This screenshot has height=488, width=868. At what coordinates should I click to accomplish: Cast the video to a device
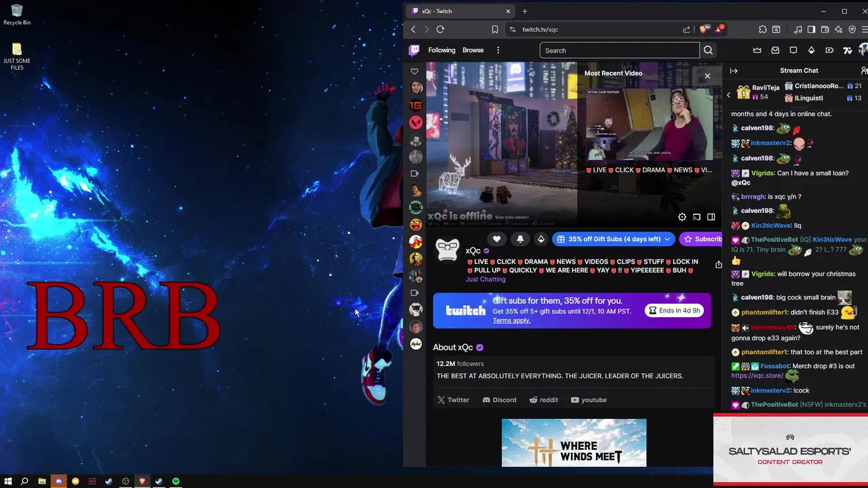pos(696,217)
